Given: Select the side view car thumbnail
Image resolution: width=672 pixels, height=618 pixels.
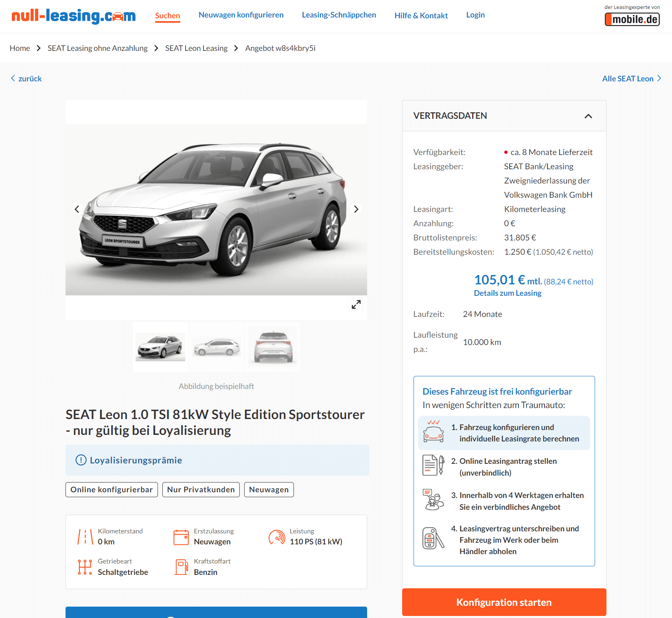Looking at the screenshot, I should click(x=217, y=347).
